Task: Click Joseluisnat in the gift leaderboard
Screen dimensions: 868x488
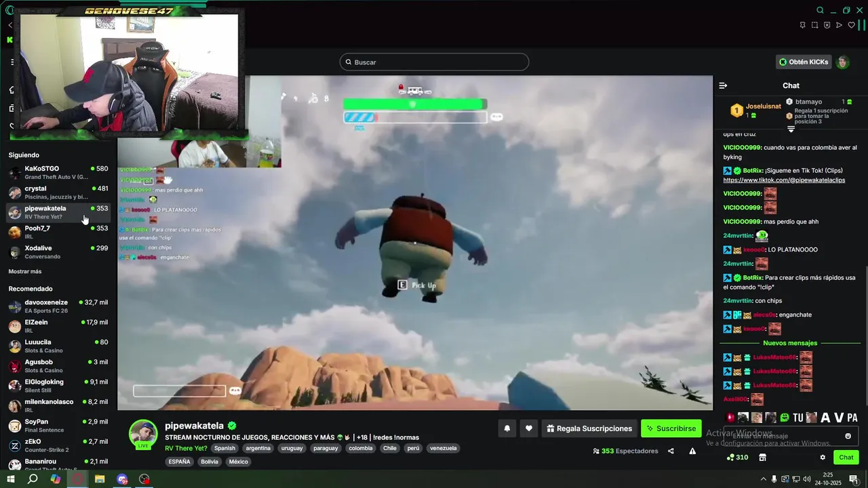Action: click(764, 106)
